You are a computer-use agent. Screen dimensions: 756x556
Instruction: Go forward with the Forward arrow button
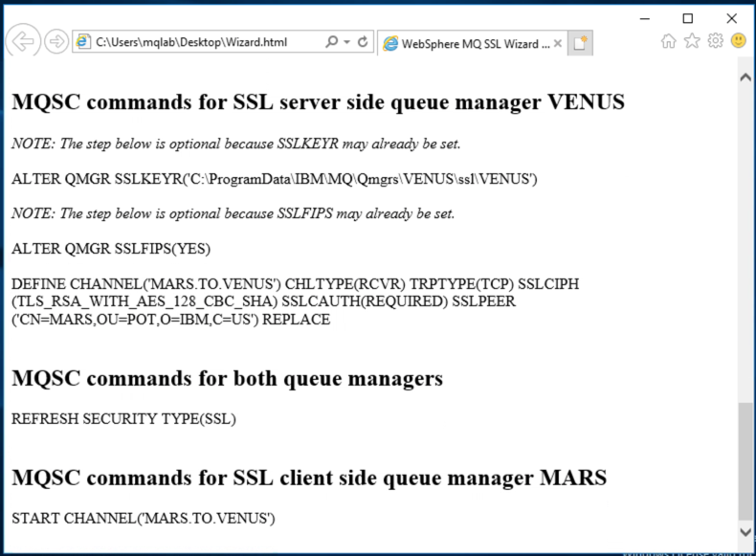(56, 42)
